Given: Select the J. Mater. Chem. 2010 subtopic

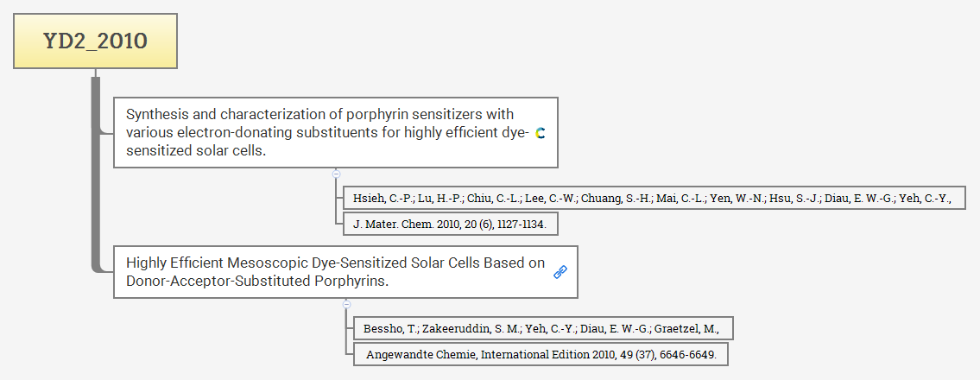Looking at the screenshot, I should tap(451, 224).
